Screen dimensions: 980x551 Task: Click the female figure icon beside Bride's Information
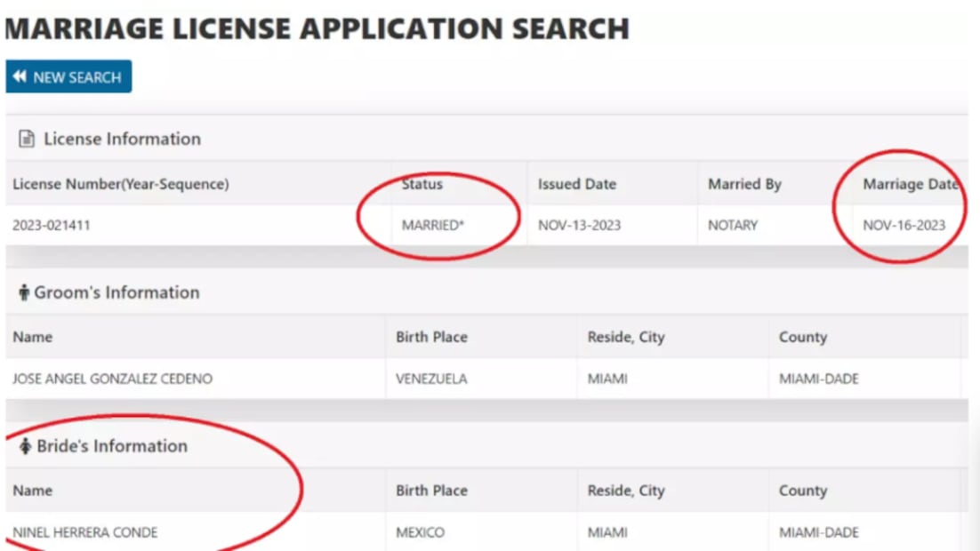25,447
